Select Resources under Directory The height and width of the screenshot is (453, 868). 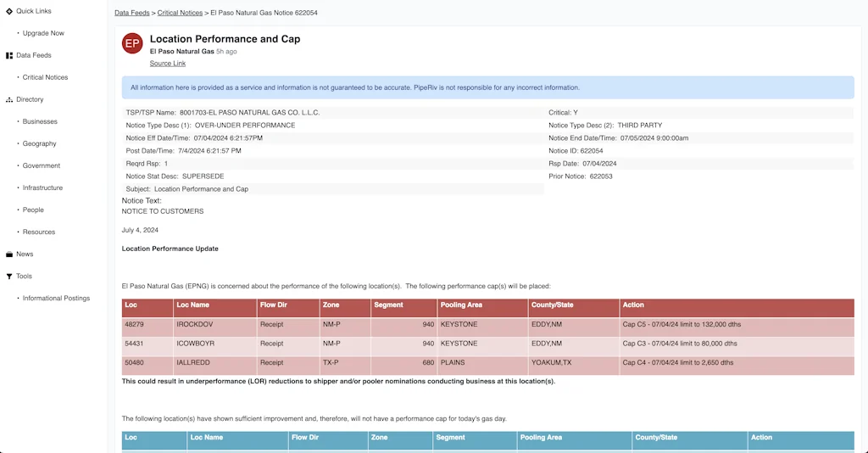point(39,232)
